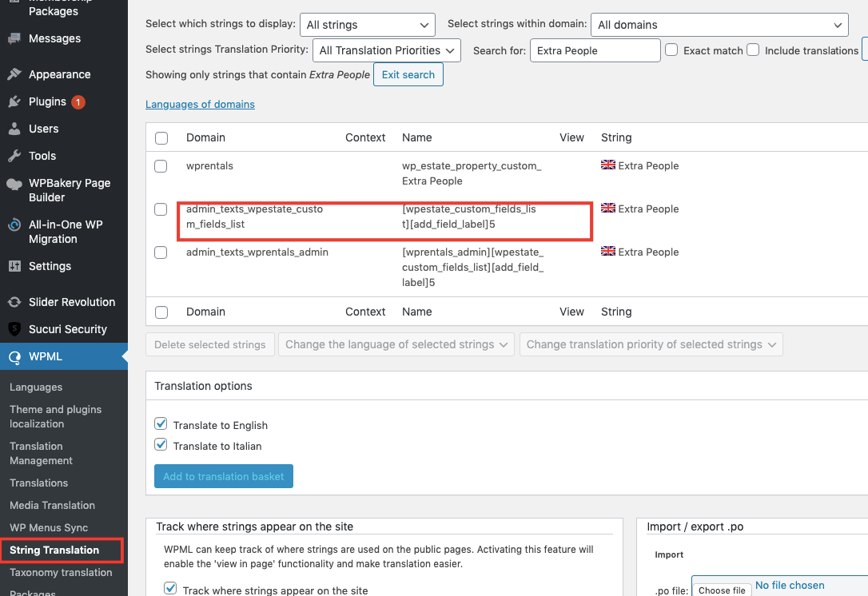868x596 pixels.
Task: Expand the 'All domains' dropdown
Action: coord(719,25)
